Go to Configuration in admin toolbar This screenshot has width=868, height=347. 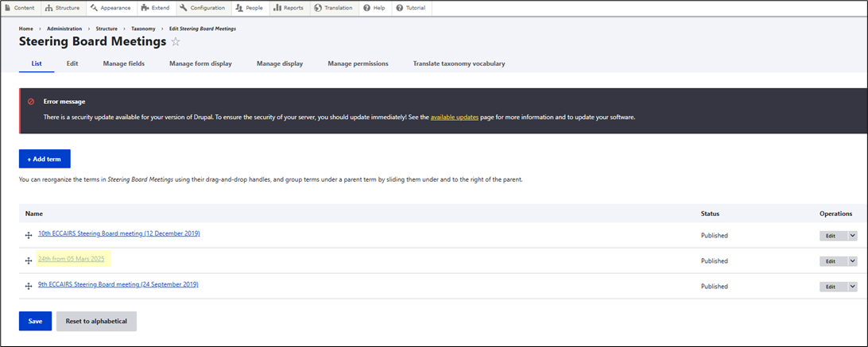tap(203, 8)
